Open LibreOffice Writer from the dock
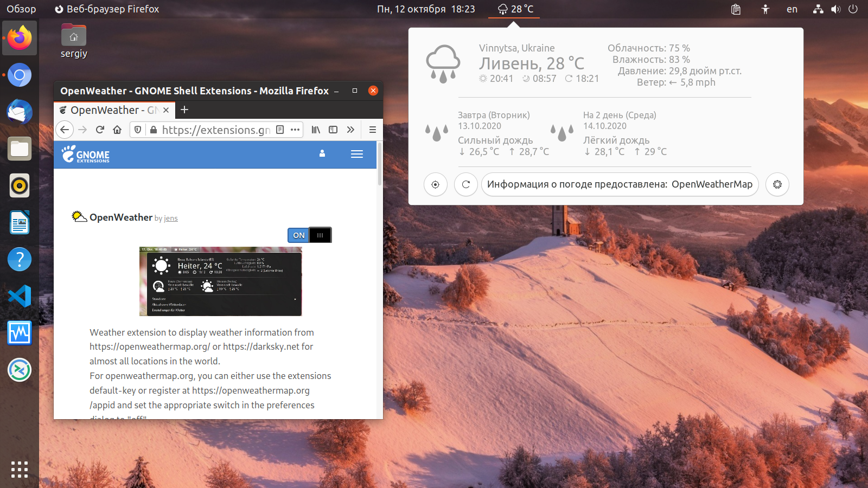The width and height of the screenshot is (868, 488). [x=20, y=222]
